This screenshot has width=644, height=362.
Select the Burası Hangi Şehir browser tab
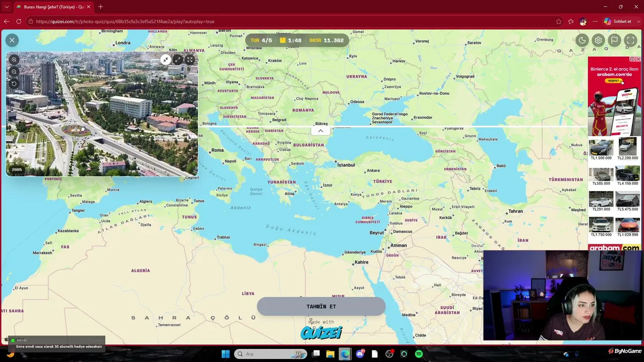click(x=53, y=7)
